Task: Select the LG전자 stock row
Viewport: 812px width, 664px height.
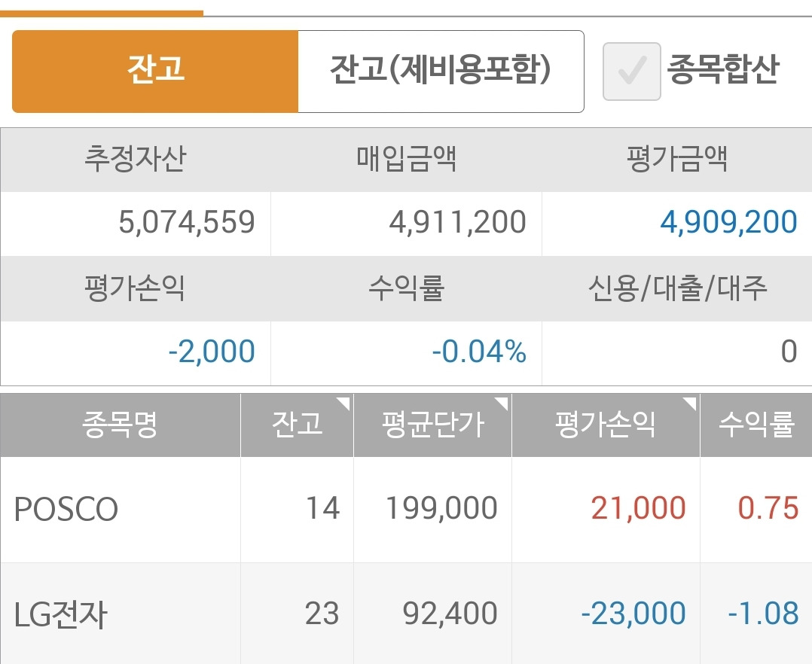Action: click(x=62, y=614)
